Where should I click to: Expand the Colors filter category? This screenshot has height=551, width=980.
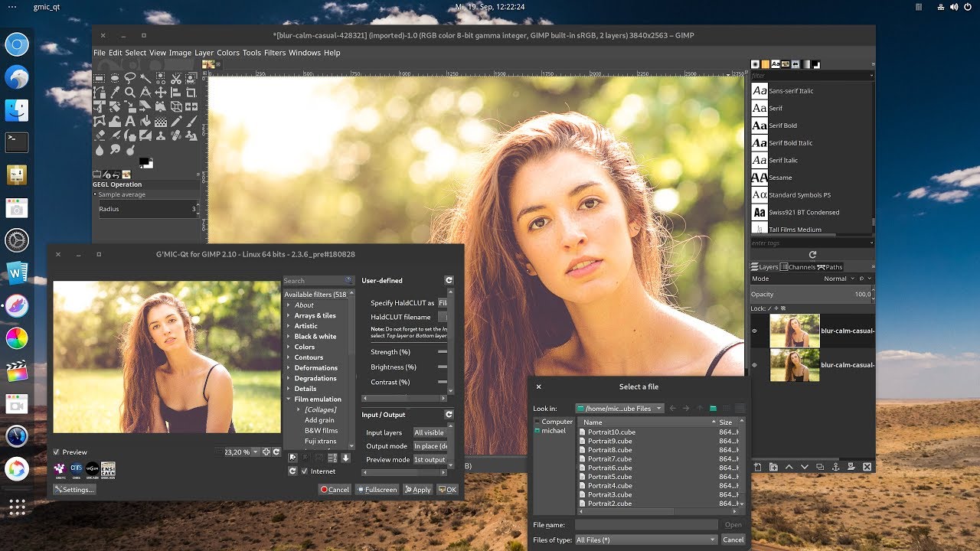click(289, 347)
